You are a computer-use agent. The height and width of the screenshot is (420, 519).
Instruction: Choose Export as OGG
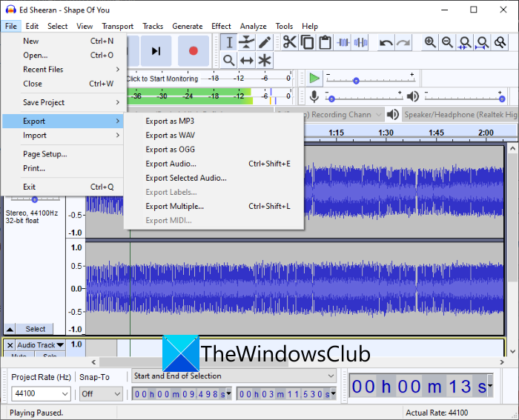click(214, 150)
